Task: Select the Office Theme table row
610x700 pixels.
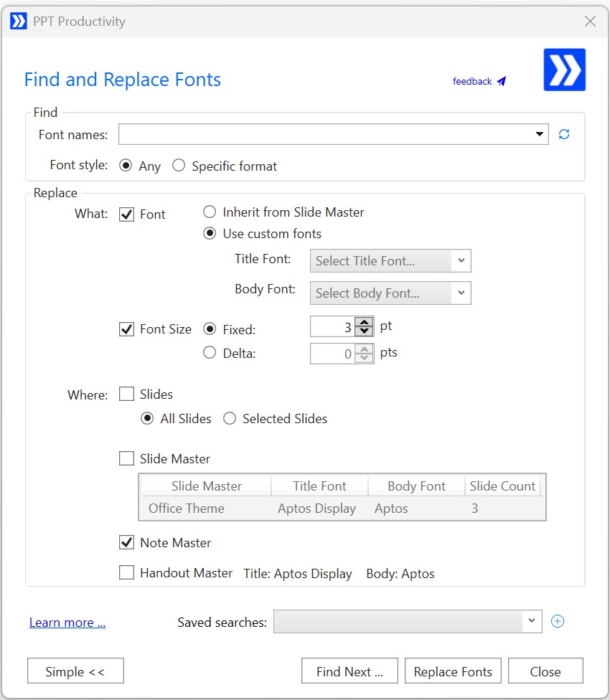Action: (342, 508)
